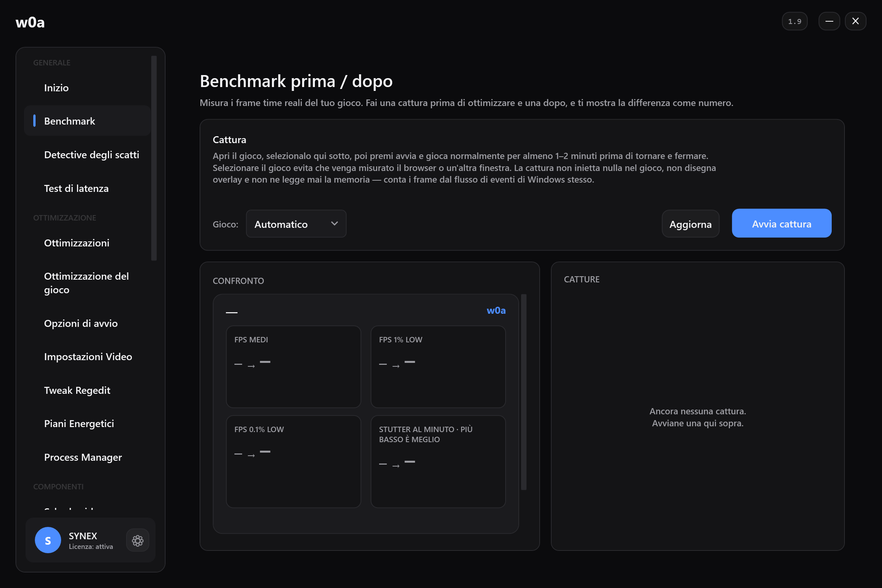
Task: Click the Confronto panel scrollbar
Action: (x=524, y=392)
